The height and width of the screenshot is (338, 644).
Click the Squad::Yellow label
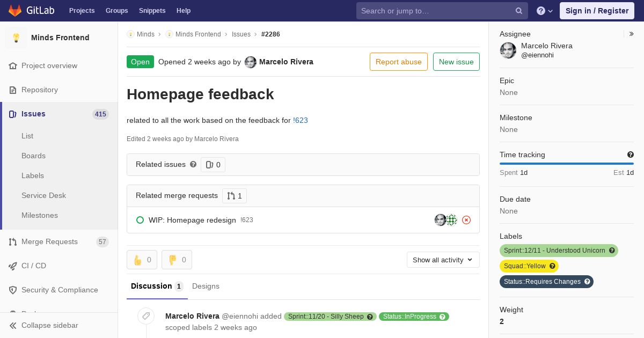pos(529,266)
